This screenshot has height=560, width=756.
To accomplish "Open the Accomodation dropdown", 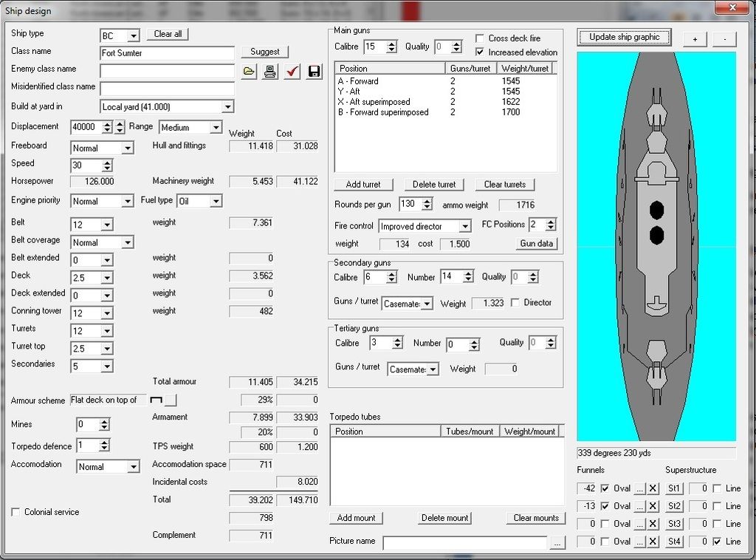I will [x=133, y=467].
